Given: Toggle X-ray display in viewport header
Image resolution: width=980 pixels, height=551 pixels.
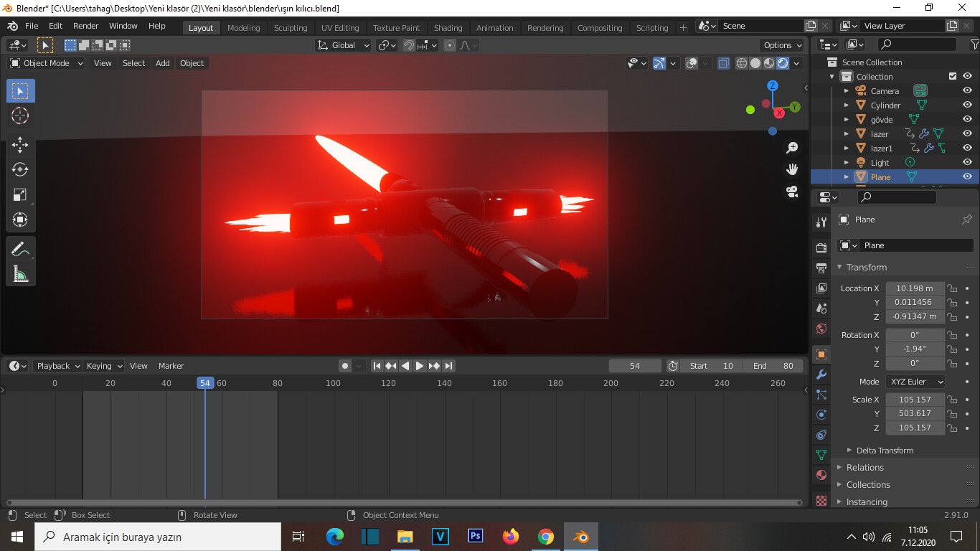Looking at the screenshot, I should (723, 63).
